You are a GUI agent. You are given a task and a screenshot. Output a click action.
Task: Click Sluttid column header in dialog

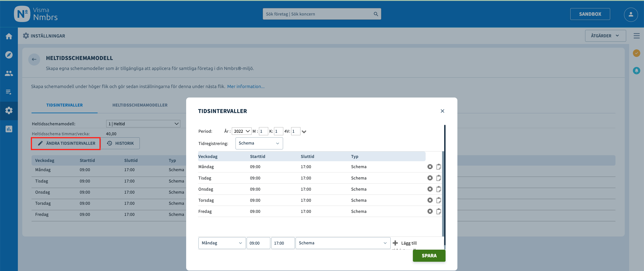coord(307,156)
